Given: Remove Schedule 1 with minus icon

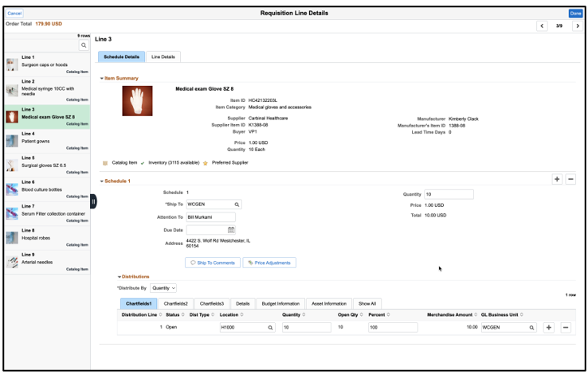Looking at the screenshot, I should click(570, 179).
